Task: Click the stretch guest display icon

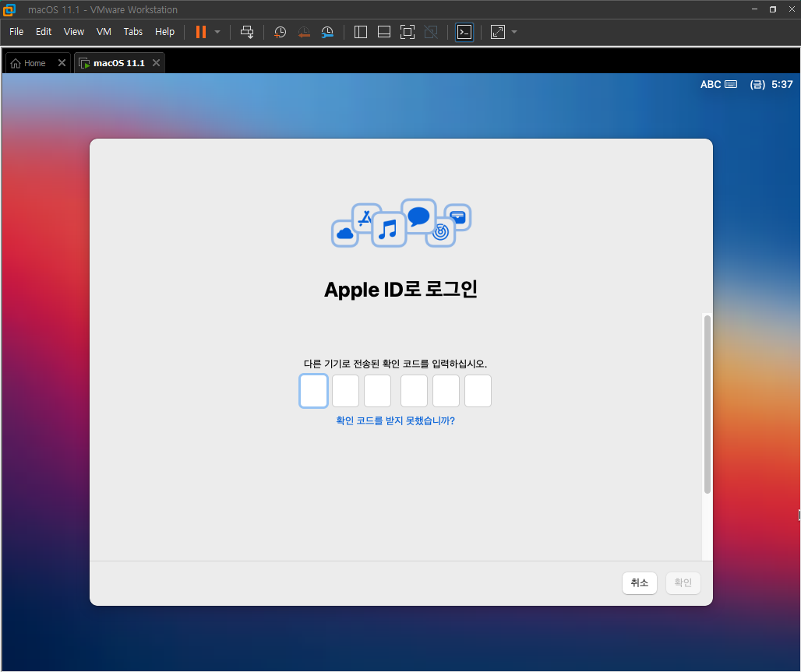Action: click(498, 32)
